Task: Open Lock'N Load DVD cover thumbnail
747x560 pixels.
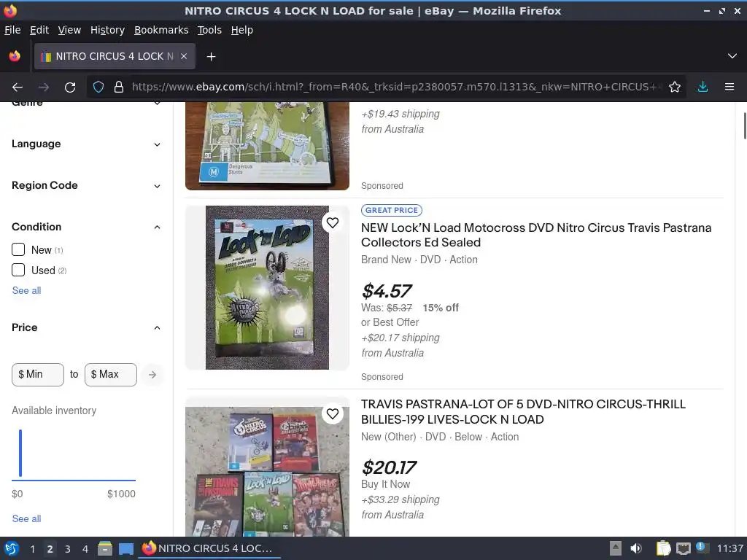Action: pyautogui.click(x=267, y=287)
